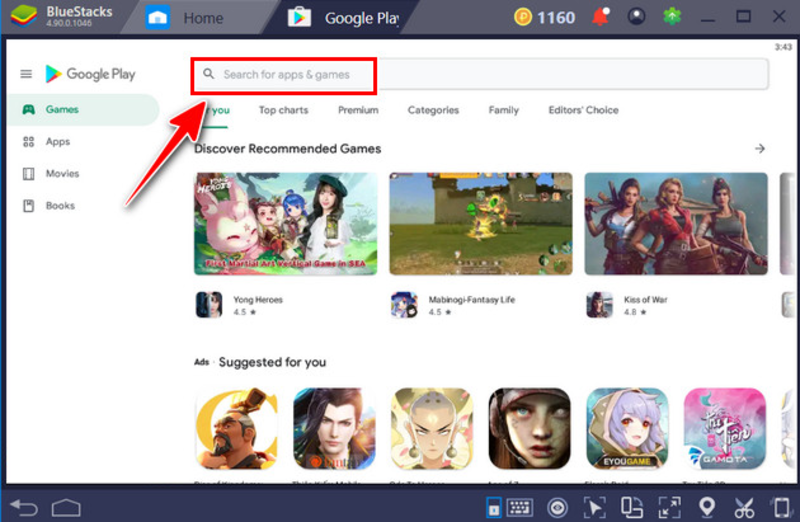Viewport: 800px width, 522px height.
Task: Click the Google Play logo
Action: tap(90, 74)
